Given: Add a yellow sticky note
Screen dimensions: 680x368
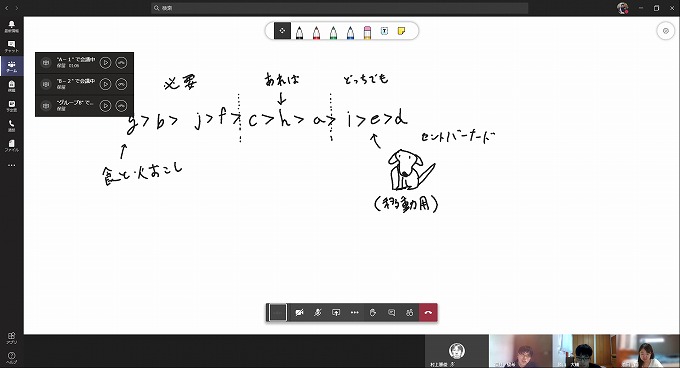Looking at the screenshot, I should (402, 31).
